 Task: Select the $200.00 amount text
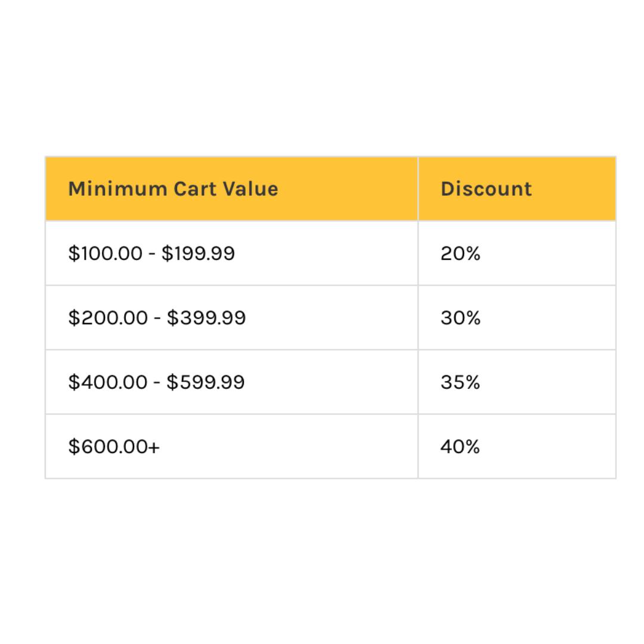click(x=108, y=318)
